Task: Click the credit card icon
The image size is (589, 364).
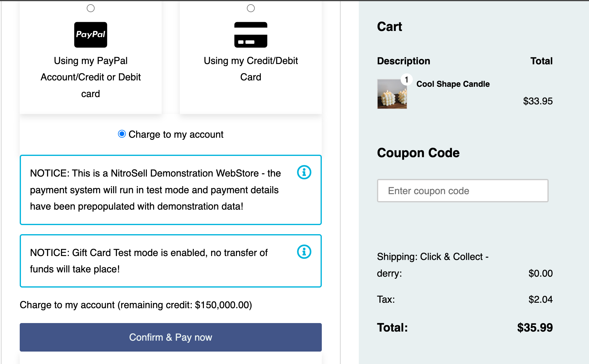Action: point(251,35)
